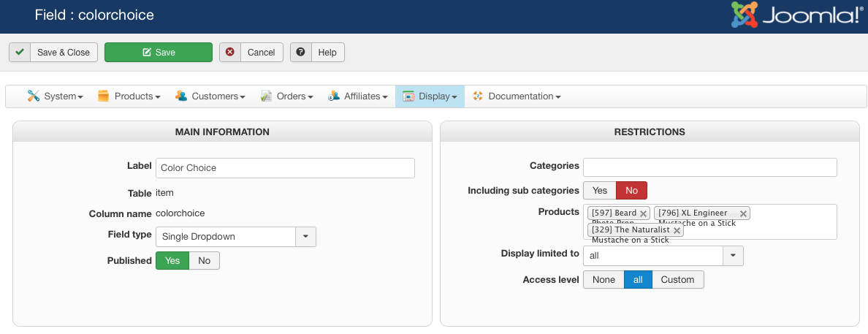This screenshot has height=334, width=868.
Task: Click the Help question mark icon
Action: [301, 53]
